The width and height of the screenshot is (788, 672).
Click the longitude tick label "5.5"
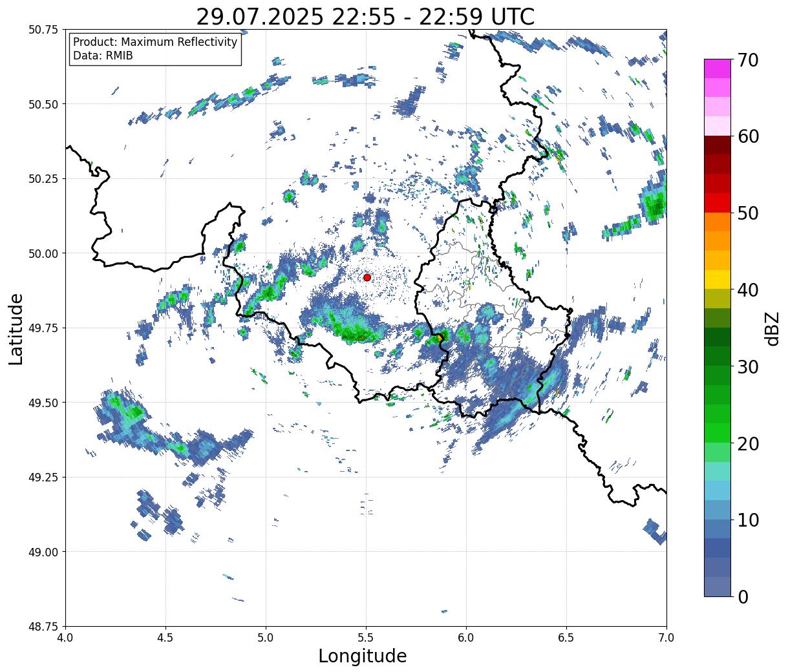tap(366, 638)
